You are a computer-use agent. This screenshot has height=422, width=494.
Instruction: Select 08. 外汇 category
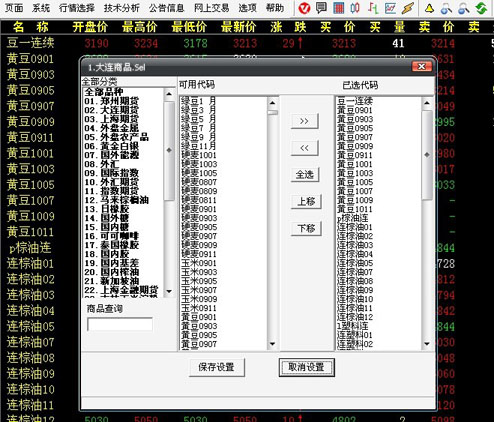tap(102, 164)
